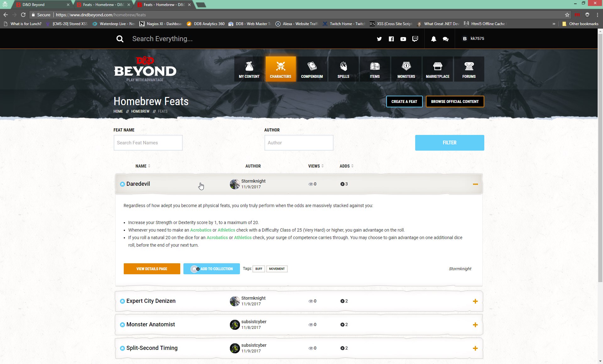Click the first Athletics skill link
This screenshot has width=603, height=364.
pyautogui.click(x=226, y=230)
